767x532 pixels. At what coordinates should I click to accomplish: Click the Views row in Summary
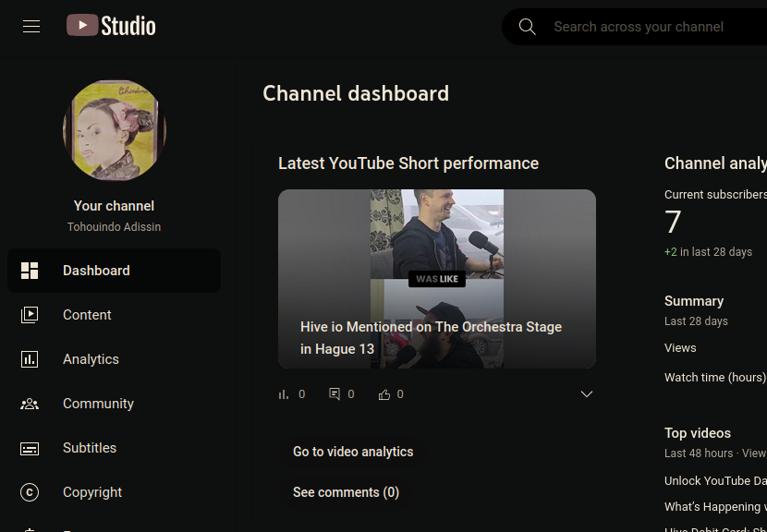(x=715, y=348)
